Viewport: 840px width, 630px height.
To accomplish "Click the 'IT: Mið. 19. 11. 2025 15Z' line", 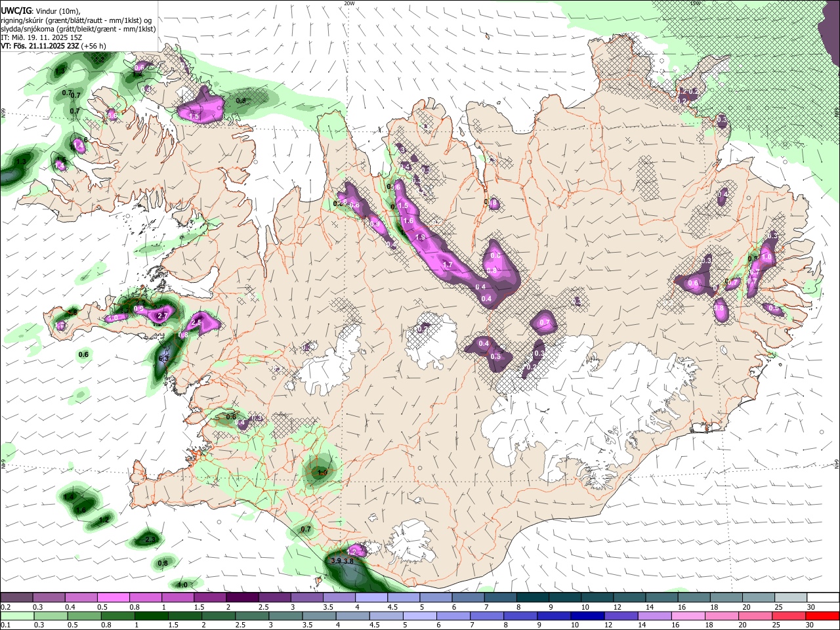I will [x=41, y=37].
